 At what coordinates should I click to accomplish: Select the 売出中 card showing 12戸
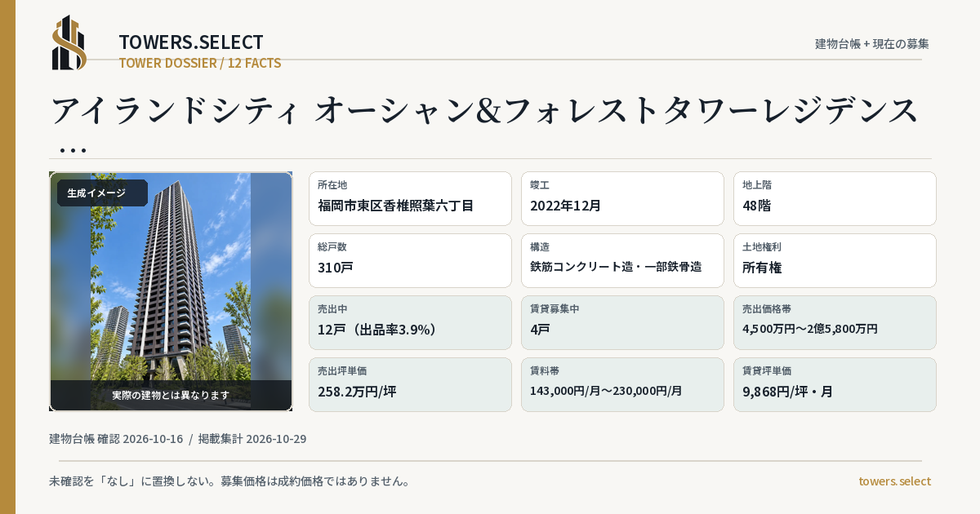[410, 322]
